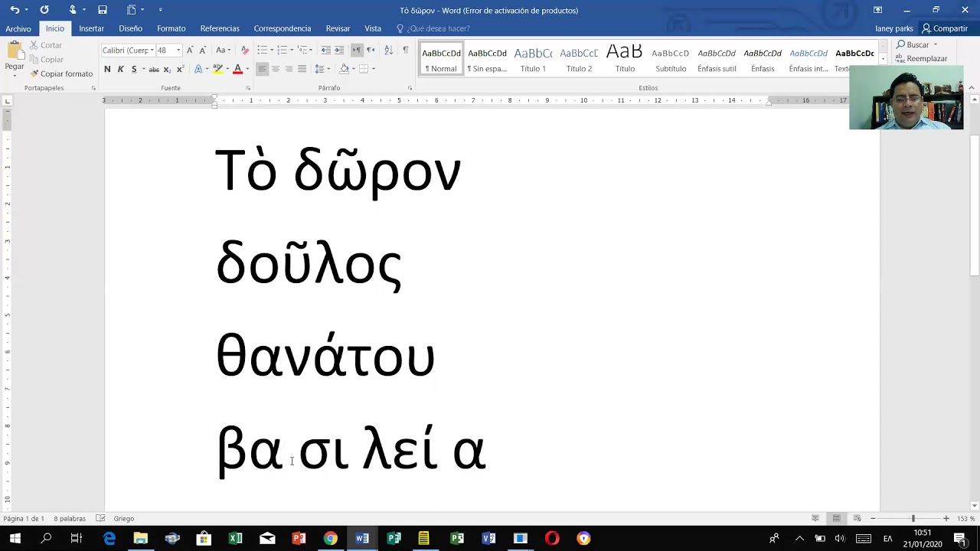
Task: Open the Opera browser from the taskbar
Action: [x=552, y=538]
